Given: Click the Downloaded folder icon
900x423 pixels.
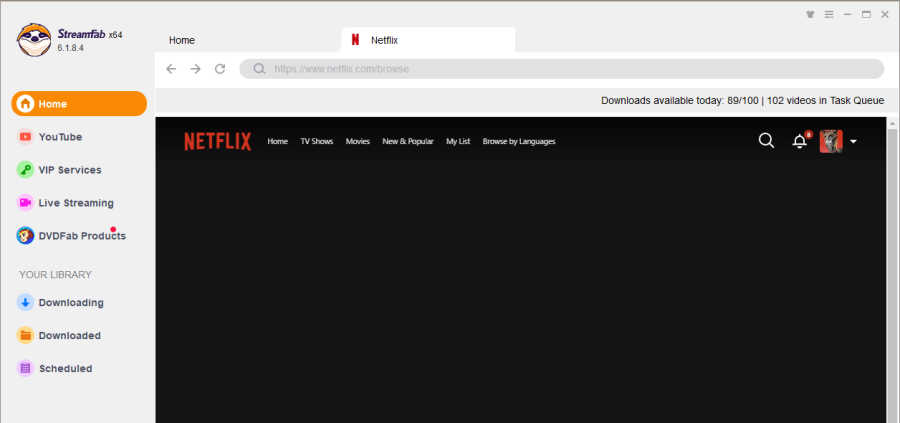Looking at the screenshot, I should (x=25, y=335).
